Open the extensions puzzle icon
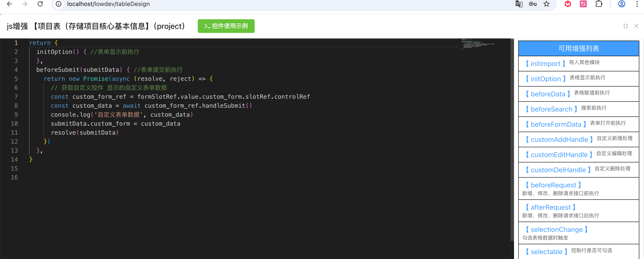 (x=599, y=4)
